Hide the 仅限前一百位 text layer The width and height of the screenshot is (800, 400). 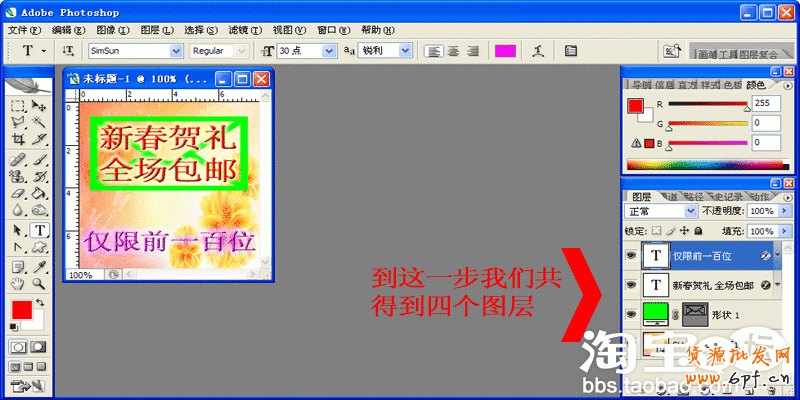(x=630, y=256)
